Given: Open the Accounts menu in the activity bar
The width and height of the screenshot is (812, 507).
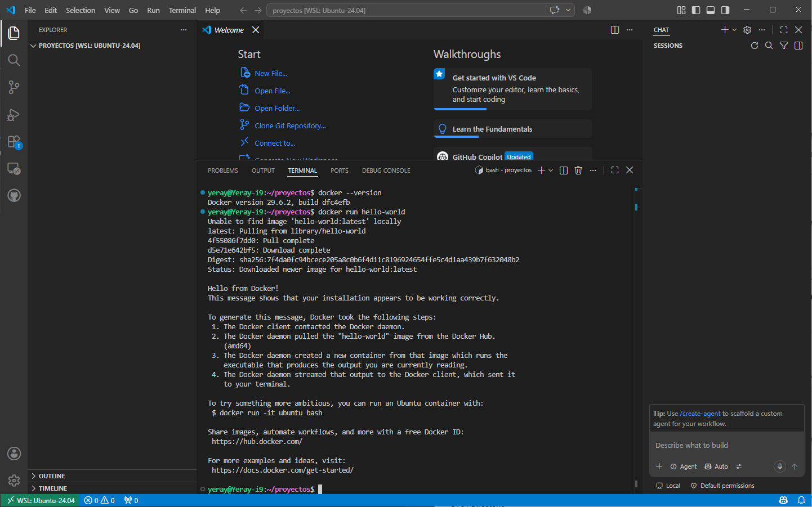Looking at the screenshot, I should (14, 454).
